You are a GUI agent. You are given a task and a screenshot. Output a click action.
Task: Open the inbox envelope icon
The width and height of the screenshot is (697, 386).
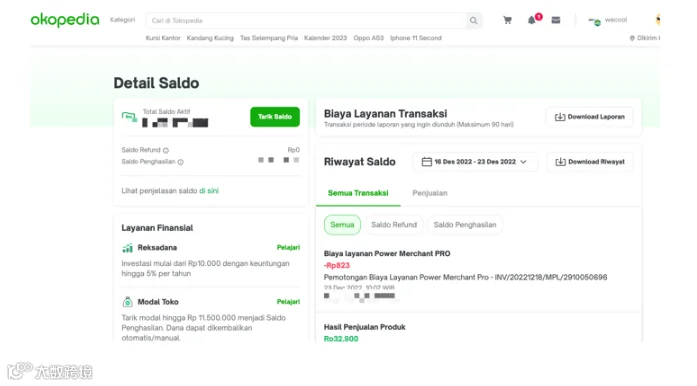[x=556, y=20]
